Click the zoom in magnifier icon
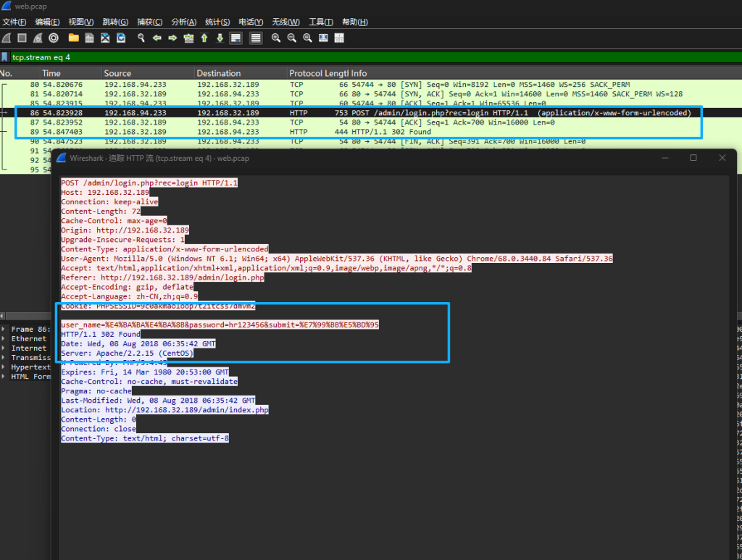 pos(276,38)
